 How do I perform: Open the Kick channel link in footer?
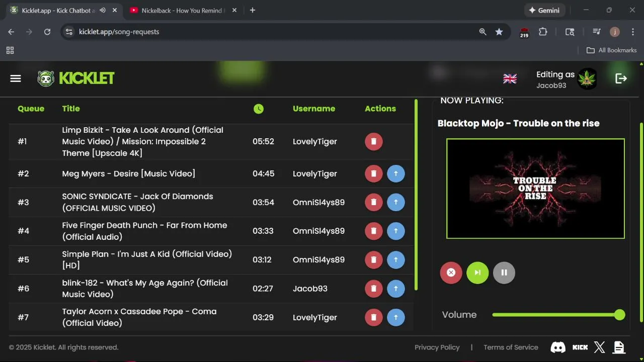580,347
